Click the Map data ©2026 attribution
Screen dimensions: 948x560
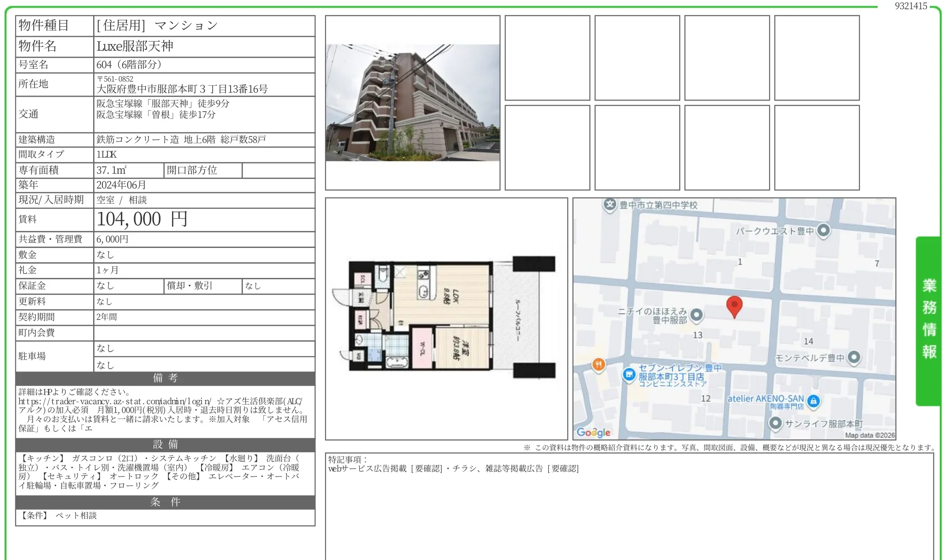pos(870,435)
